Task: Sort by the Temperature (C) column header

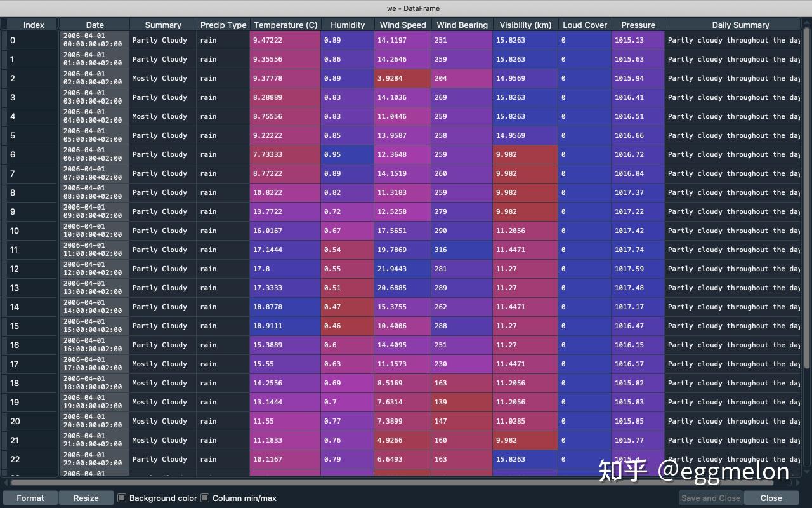Action: click(x=285, y=25)
